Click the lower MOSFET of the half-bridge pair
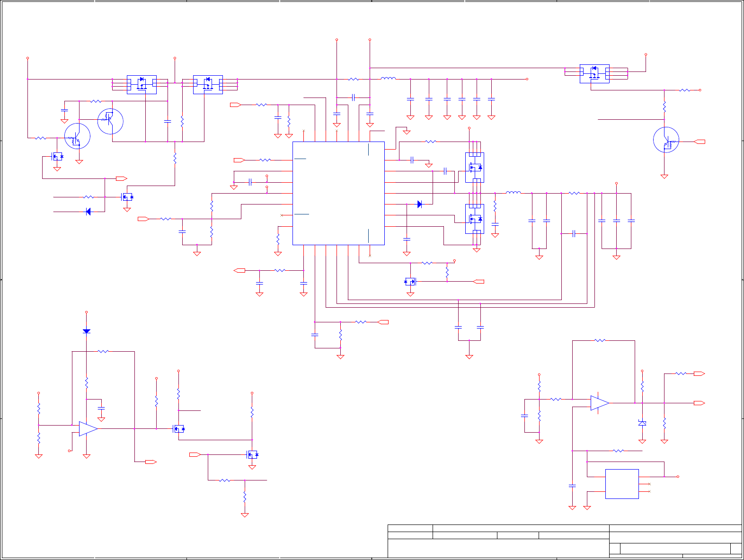This screenshot has width=744, height=560. click(x=475, y=219)
